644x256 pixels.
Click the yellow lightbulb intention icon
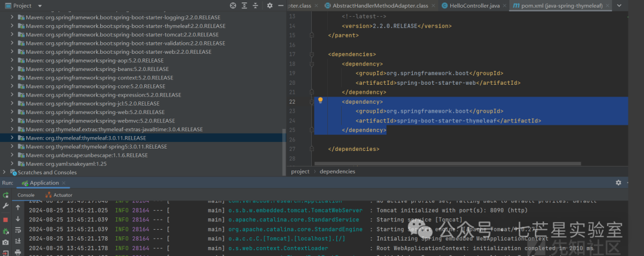(x=320, y=101)
